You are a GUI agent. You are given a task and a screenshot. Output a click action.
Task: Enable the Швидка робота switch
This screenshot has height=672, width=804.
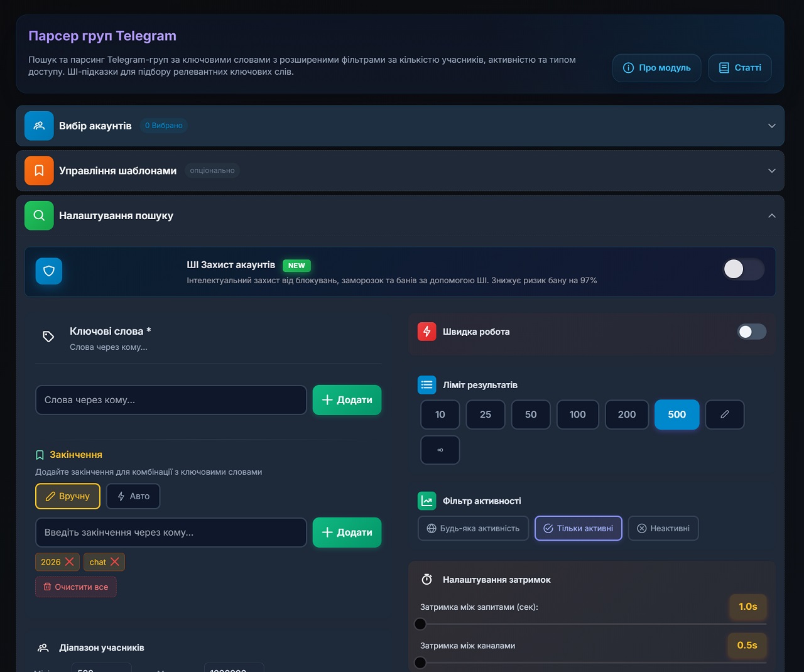pyautogui.click(x=752, y=332)
